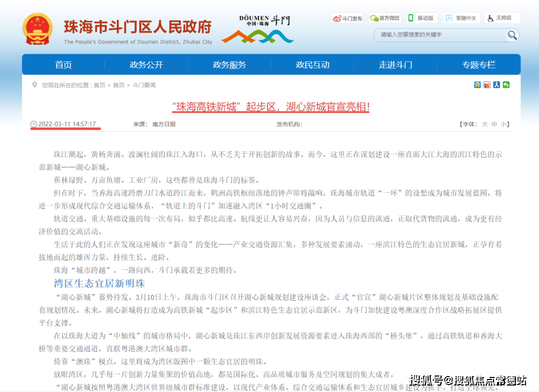
Task: Select the QQ favorites star share icon
Action: click(477, 85)
